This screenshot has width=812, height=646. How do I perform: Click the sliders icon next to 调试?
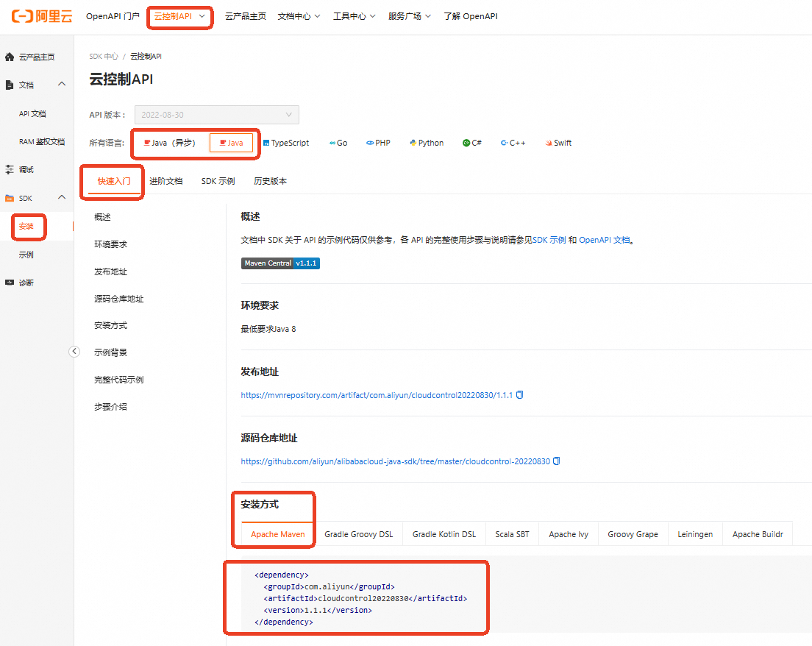point(10,169)
